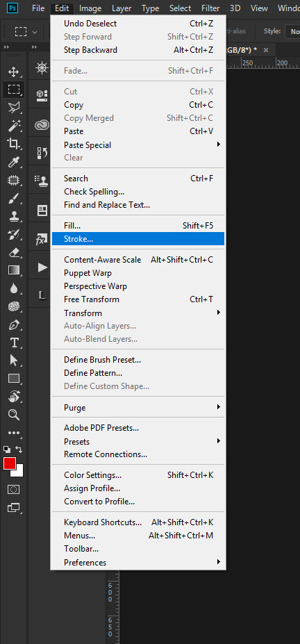300x644 pixels.
Task: Expand the collapsed toolbar double arrows
Action: pyautogui.click(x=6, y=47)
